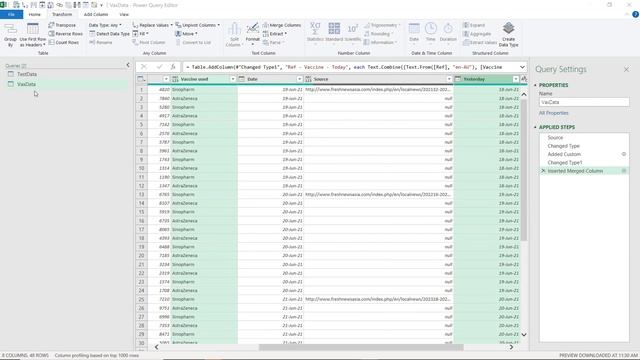The height and width of the screenshot is (360, 640).
Task: Click the formula confirm checkmark icon
Action: click(159, 67)
